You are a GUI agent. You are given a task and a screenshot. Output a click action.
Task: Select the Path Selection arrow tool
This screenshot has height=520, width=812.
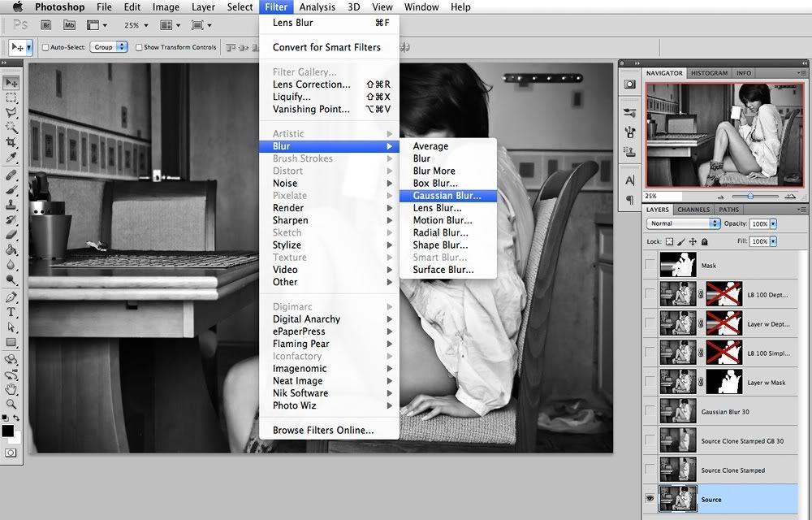pos(11,327)
